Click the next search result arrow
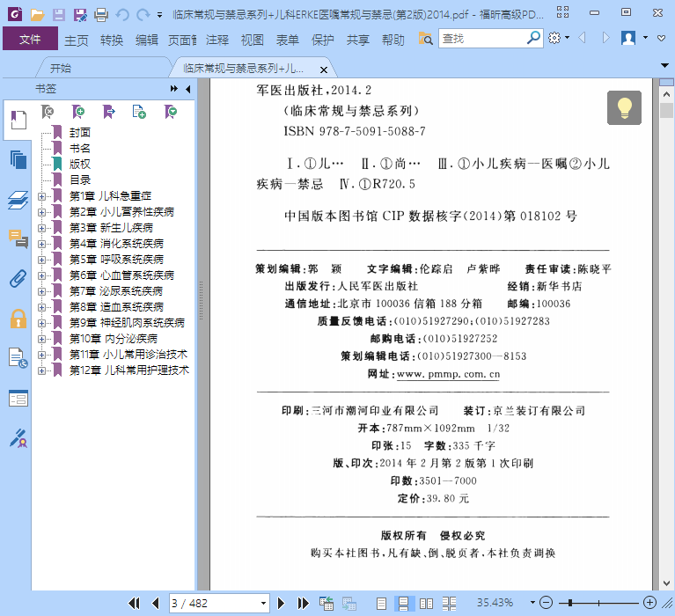The width and height of the screenshot is (675, 616). [605, 38]
